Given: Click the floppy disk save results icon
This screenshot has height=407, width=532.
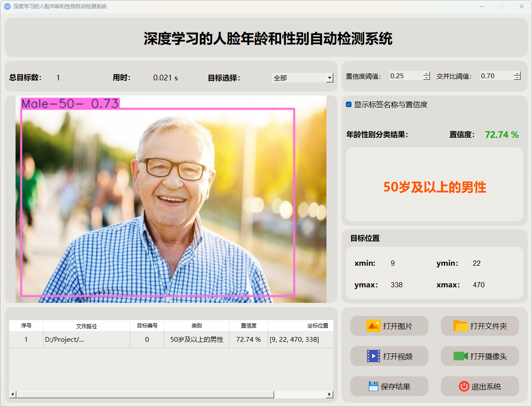Looking at the screenshot, I should coord(373,386).
